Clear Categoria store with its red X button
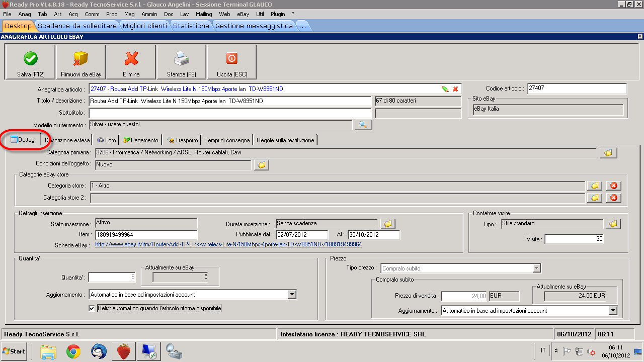Image resolution: width=644 pixels, height=362 pixels. coord(613,186)
